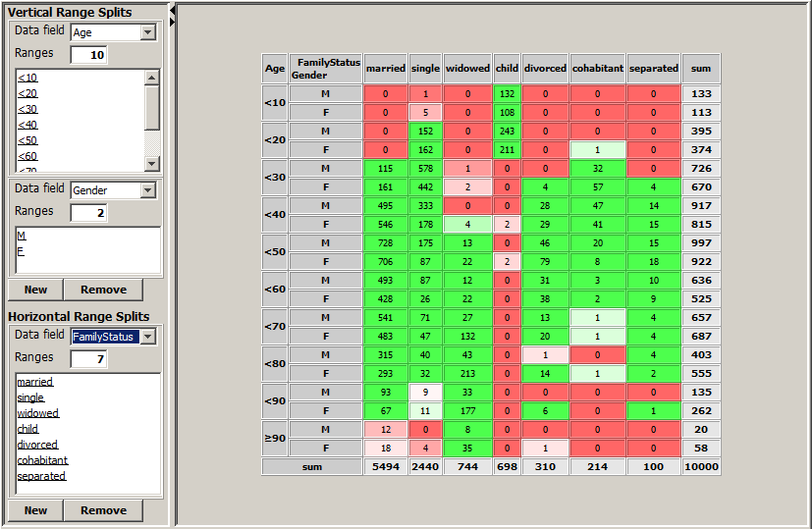Click the left-pointing collapse arrow on the divider
812x529 pixels.
pyautogui.click(x=173, y=9)
